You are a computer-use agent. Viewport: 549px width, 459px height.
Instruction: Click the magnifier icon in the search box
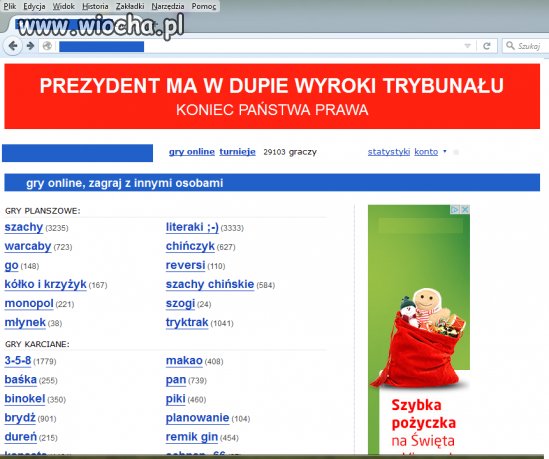pos(510,46)
